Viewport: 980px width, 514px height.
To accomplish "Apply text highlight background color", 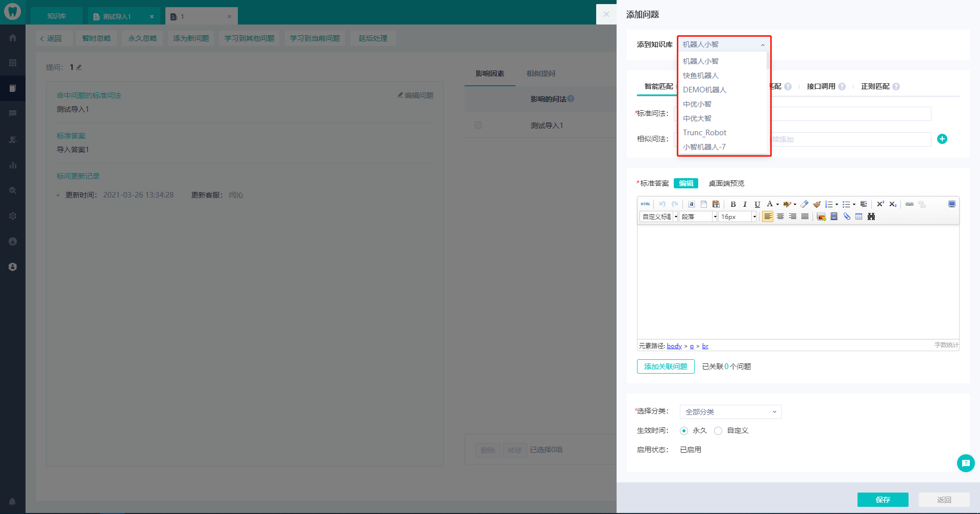I will 787,204.
